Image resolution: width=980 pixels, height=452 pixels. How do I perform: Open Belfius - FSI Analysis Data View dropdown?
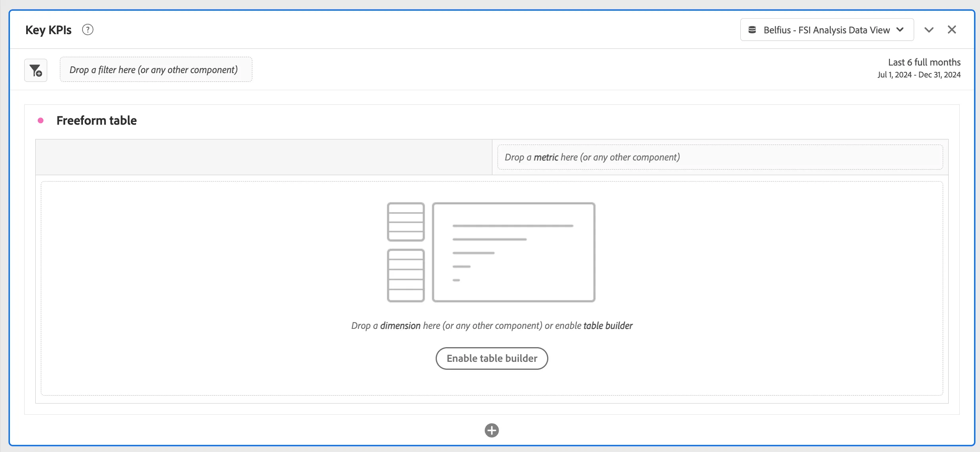pos(827,30)
